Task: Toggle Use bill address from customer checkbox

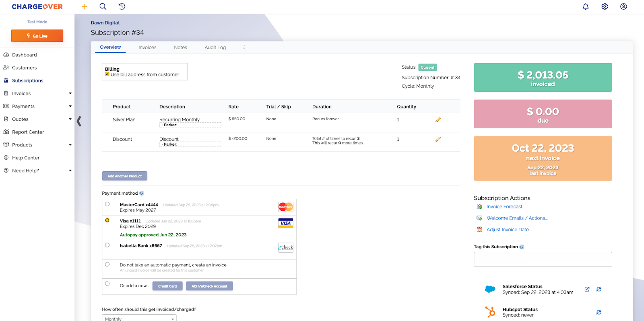Action: 107,74
